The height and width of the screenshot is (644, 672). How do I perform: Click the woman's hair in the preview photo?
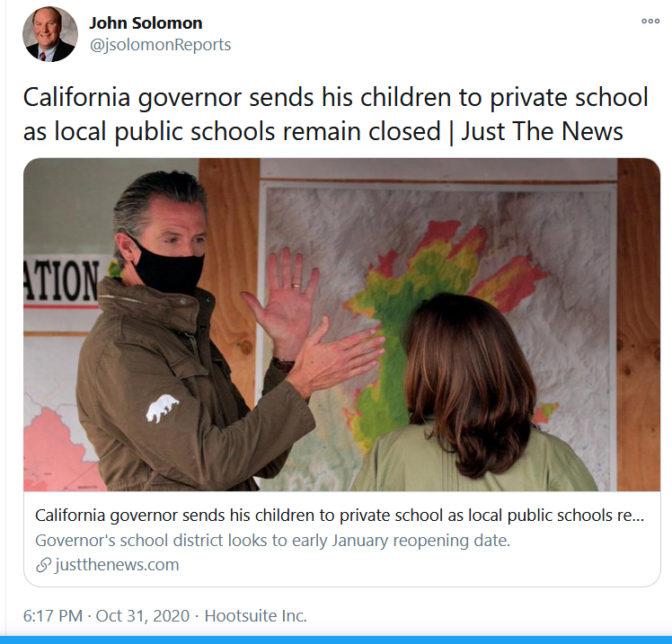tap(469, 382)
